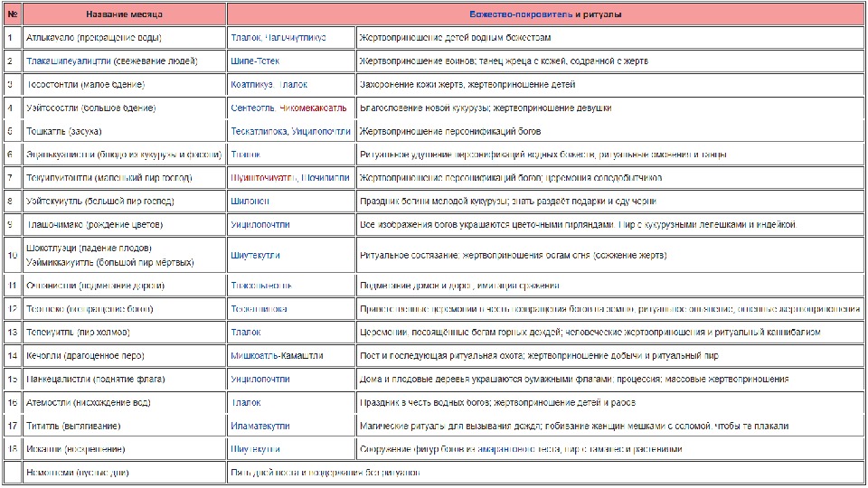
Task: Open the Тлалок link in the Атемостли row
Action: click(246, 402)
